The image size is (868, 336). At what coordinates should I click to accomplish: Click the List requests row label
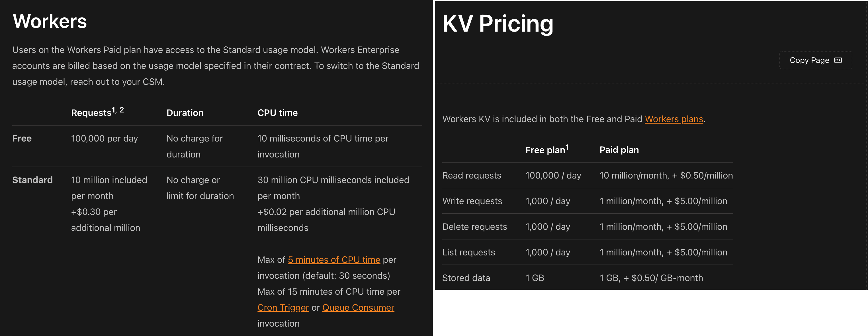468,252
